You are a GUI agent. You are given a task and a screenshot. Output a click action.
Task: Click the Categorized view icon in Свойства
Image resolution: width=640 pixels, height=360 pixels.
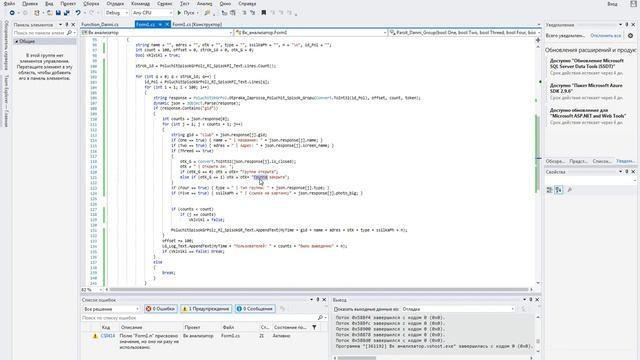click(x=549, y=190)
